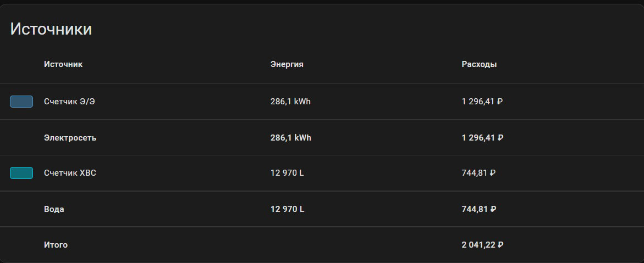Viewport: 644px width, 263px height.
Task: Click the 1 296,41 ₽ cost for Счетчик Э/Э
Action: pos(482,102)
